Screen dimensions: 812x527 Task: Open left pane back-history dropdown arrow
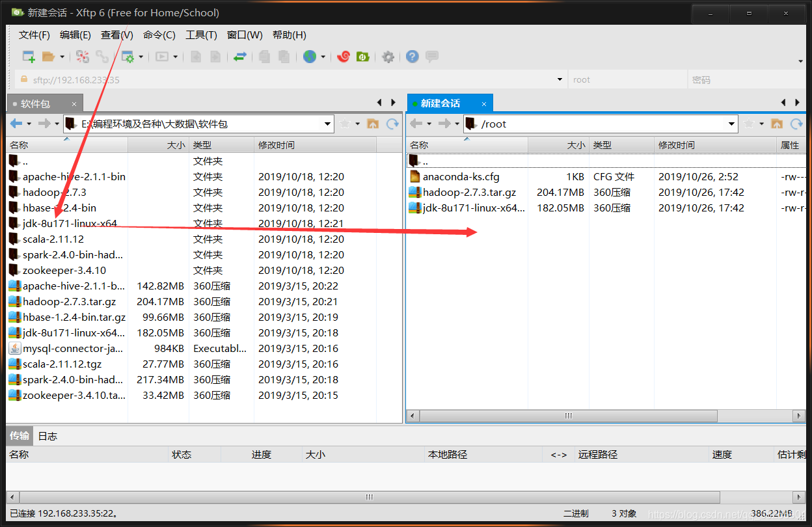(29, 124)
